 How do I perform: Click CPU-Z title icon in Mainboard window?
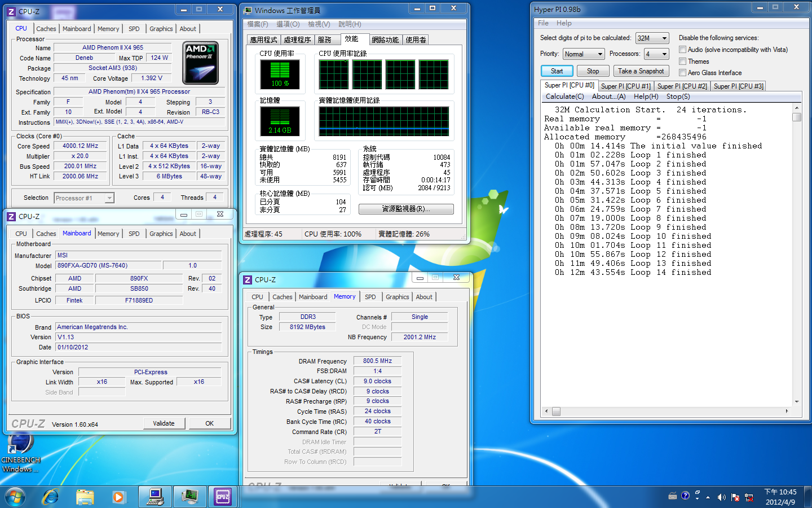coord(11,216)
